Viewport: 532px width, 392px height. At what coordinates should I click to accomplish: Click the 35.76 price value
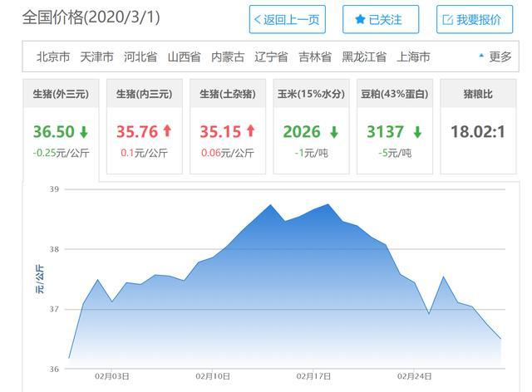137,131
